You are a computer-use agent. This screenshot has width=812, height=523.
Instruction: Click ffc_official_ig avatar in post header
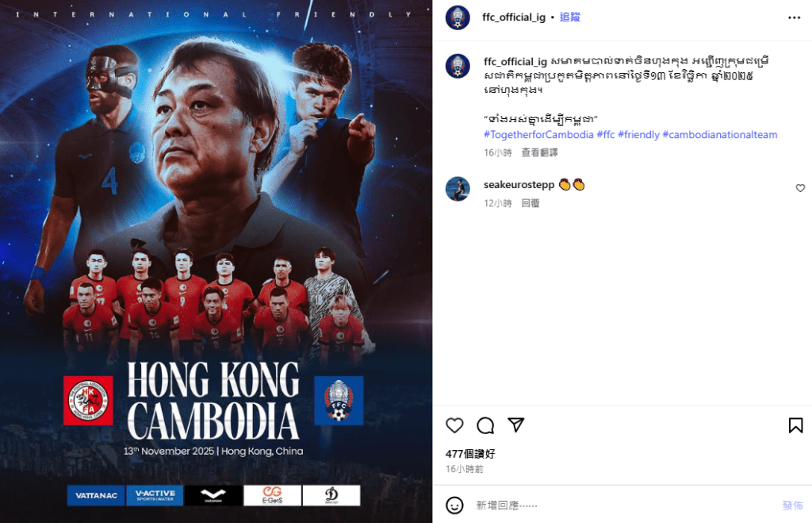(458, 17)
